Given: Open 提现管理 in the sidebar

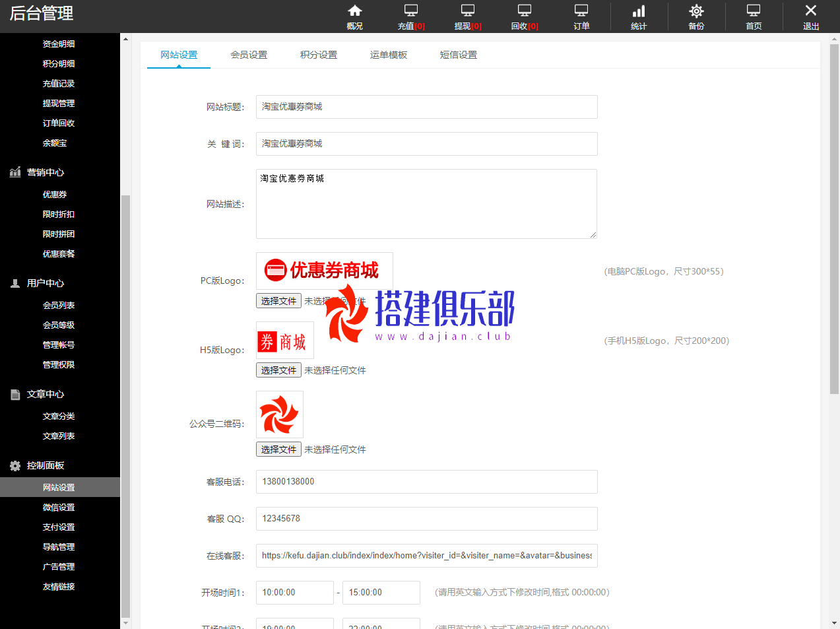Looking at the screenshot, I should [x=59, y=103].
